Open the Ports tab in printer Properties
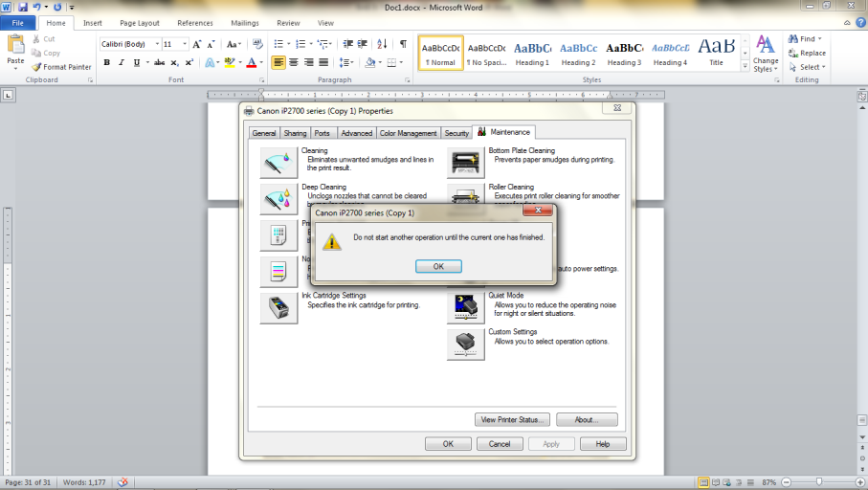Viewport: 868px width, 490px height. pyautogui.click(x=323, y=133)
